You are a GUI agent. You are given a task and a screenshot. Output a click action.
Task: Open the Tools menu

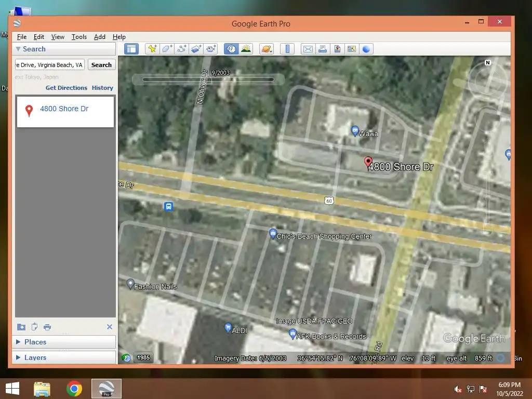pos(79,37)
